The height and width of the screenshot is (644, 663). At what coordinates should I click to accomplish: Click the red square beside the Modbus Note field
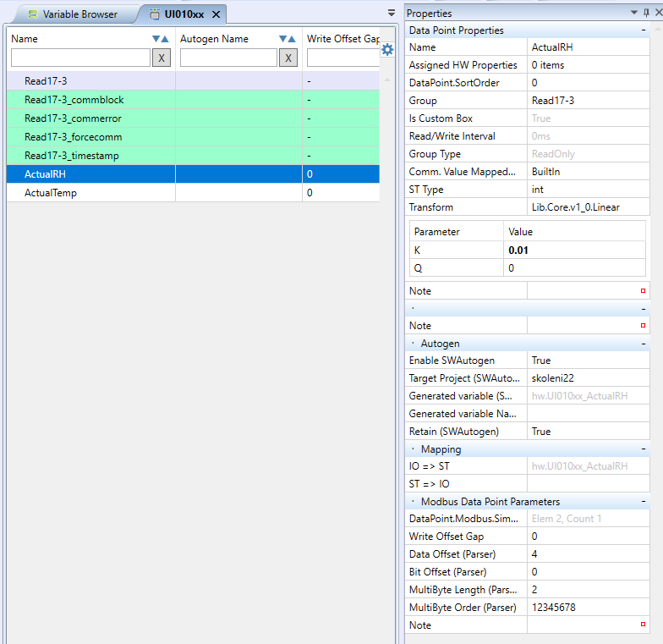coord(643,625)
